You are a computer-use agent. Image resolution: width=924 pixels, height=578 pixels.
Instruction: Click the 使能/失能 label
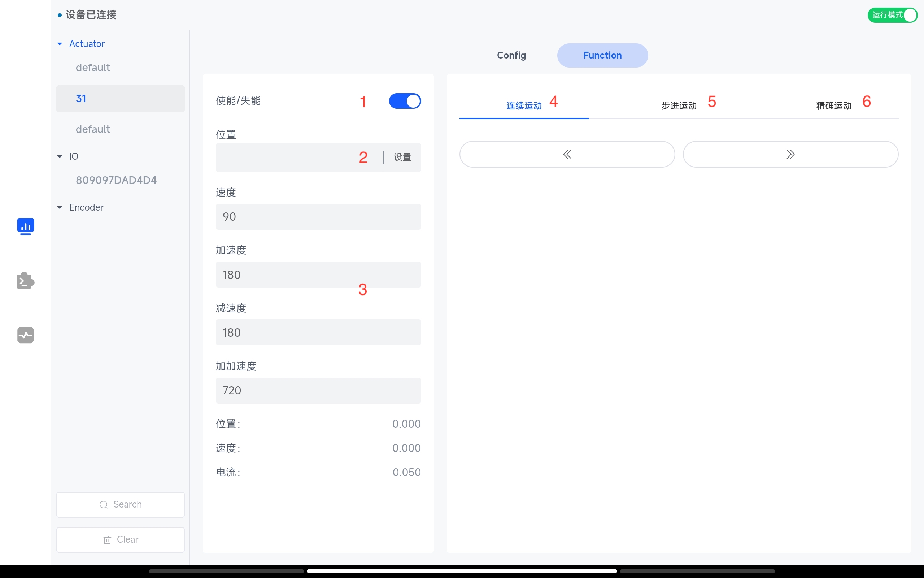[x=238, y=100]
